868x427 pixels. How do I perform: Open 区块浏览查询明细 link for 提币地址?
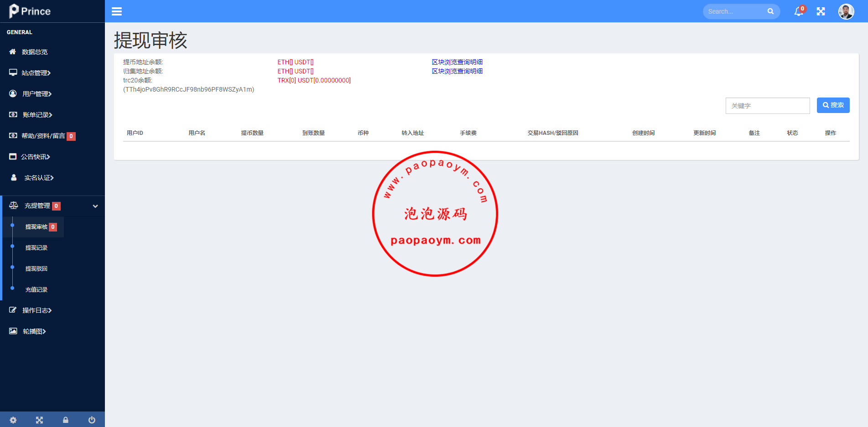tap(457, 62)
